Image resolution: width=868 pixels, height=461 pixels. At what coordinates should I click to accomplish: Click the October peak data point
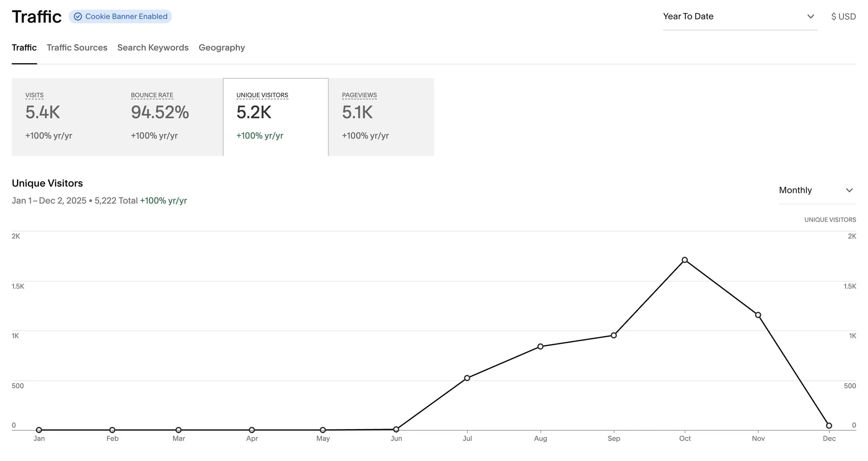[x=685, y=260]
